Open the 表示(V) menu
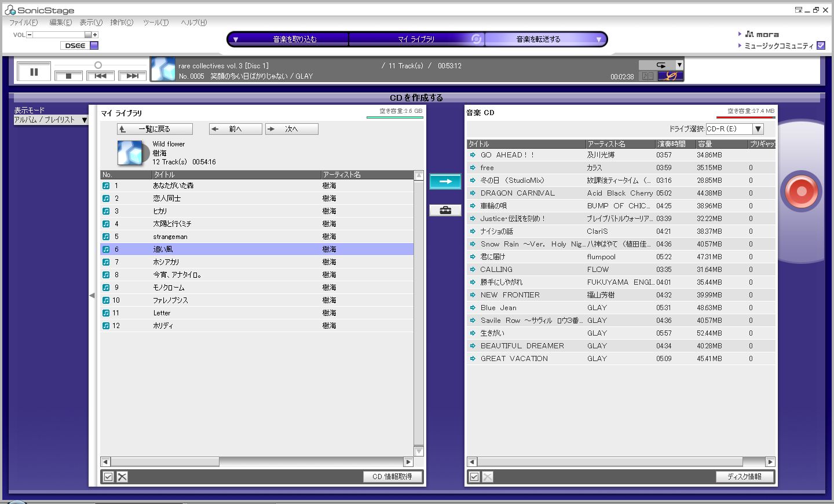Image resolution: width=834 pixels, height=504 pixels. pos(91,23)
